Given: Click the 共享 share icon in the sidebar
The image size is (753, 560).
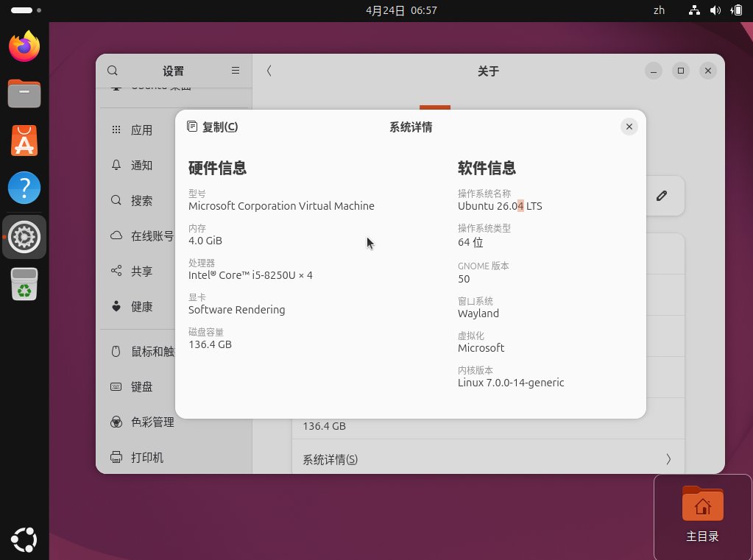Looking at the screenshot, I should click(x=116, y=271).
